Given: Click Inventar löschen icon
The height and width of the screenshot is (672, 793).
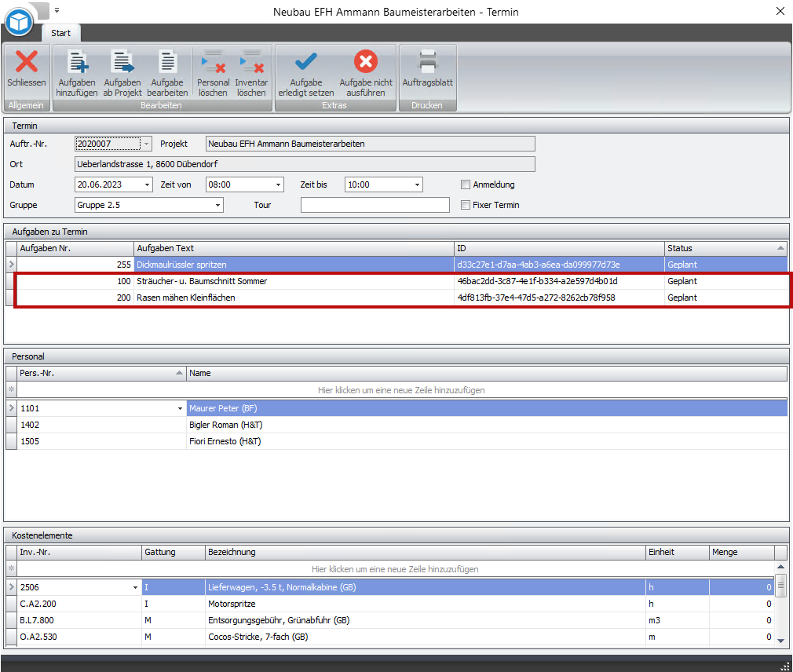Looking at the screenshot, I should click(x=251, y=62).
